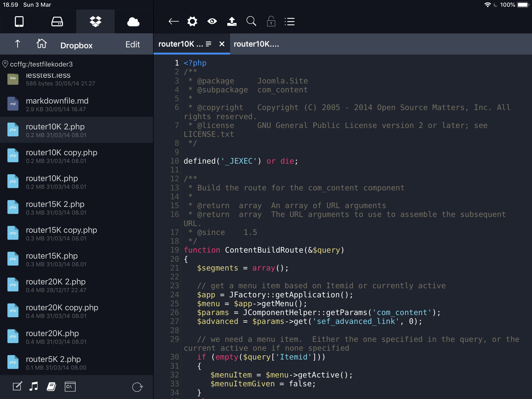Select router10K 2.php in the file list

pos(77,130)
